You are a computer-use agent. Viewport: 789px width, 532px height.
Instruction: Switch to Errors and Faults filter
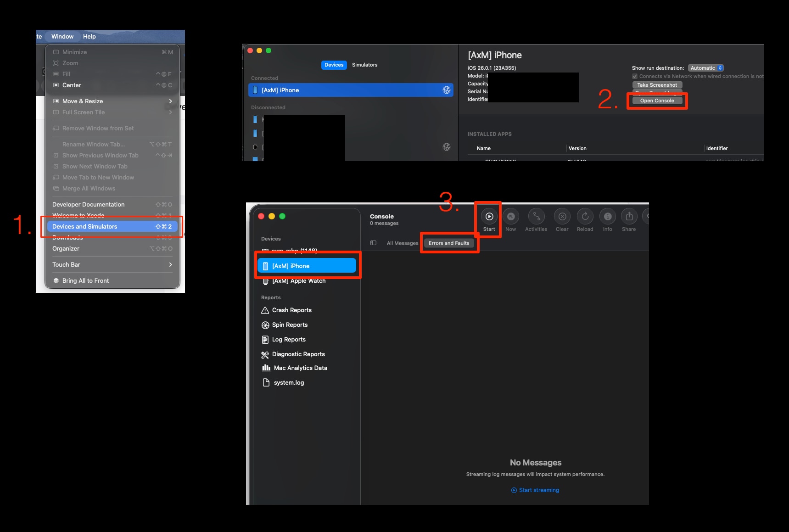tap(448, 243)
